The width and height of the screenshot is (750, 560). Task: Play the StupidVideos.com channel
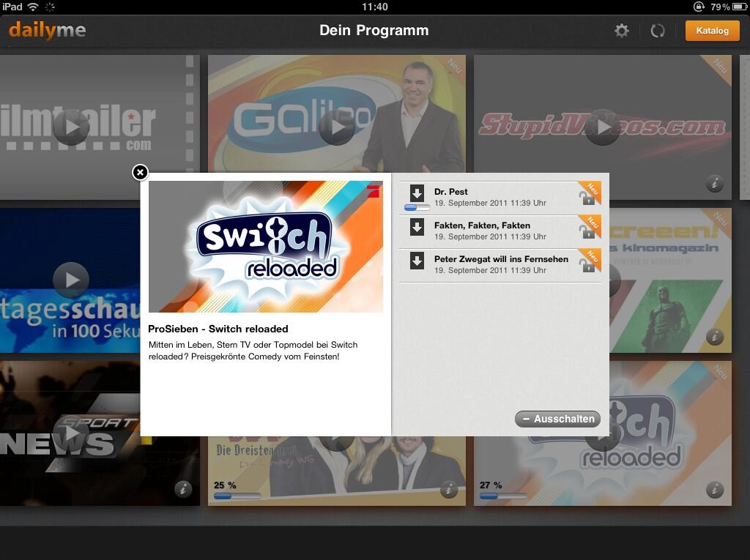[x=603, y=127]
